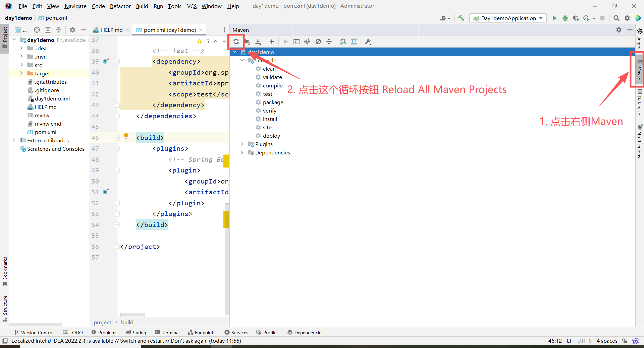Image resolution: width=644 pixels, height=348 pixels.
Task: Click UTF-8 encoding in status bar
Action: (x=584, y=341)
